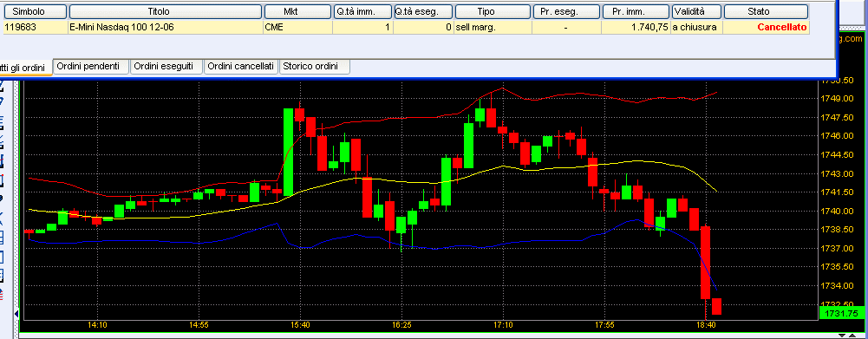Sort by the Validità column header
This screenshot has height=339, width=868.
click(696, 11)
